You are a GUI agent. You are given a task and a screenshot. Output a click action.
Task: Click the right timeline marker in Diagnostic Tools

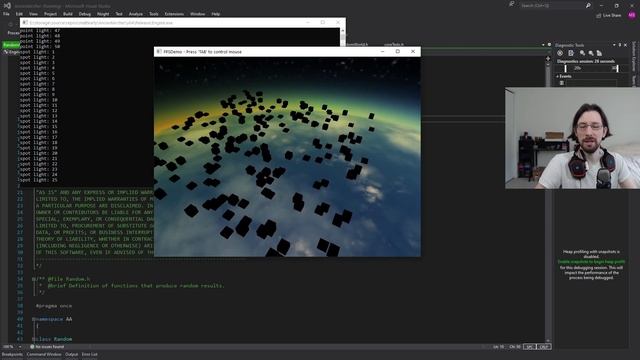point(617,68)
